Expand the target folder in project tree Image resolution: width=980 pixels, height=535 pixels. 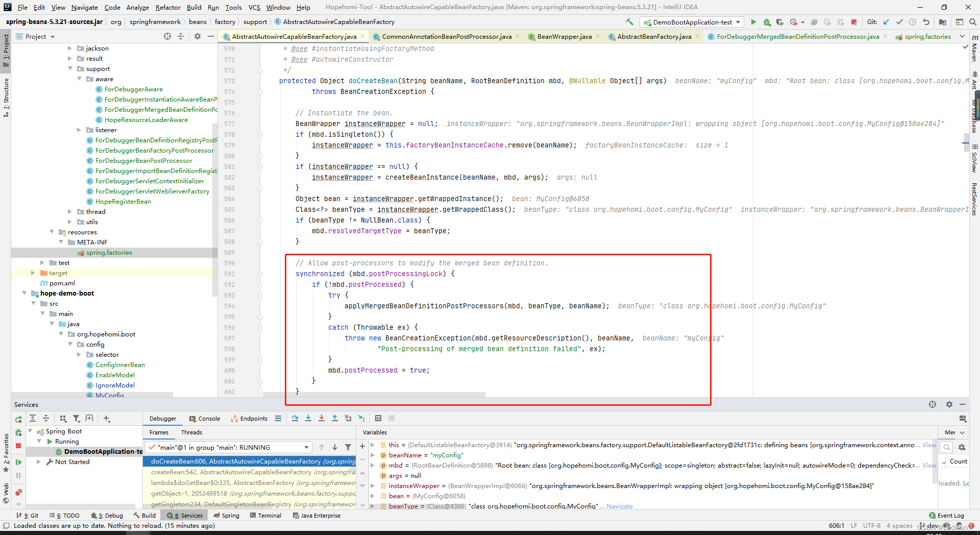point(33,273)
